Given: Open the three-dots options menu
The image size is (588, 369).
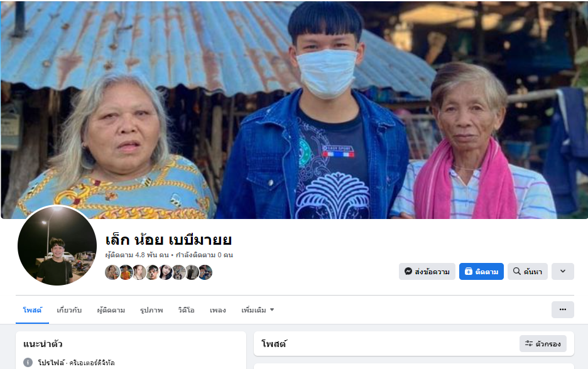Looking at the screenshot, I should tap(562, 309).
